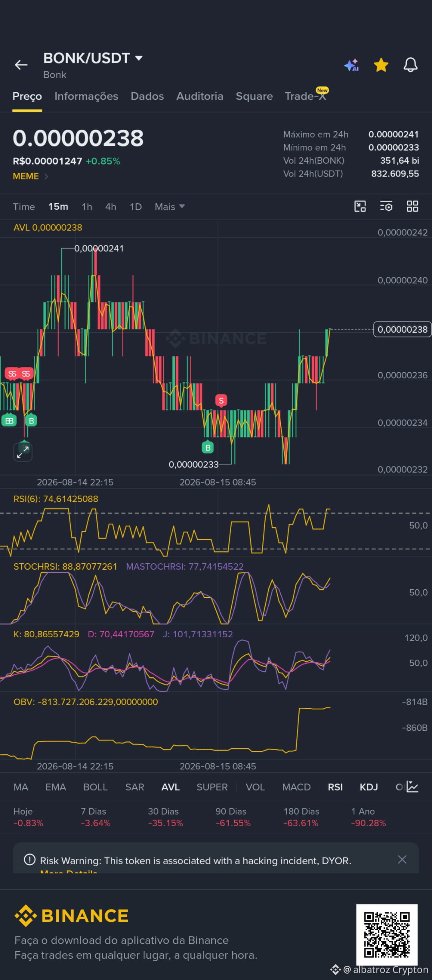Select the 1h chart interval
The image size is (432, 980).
87,207
